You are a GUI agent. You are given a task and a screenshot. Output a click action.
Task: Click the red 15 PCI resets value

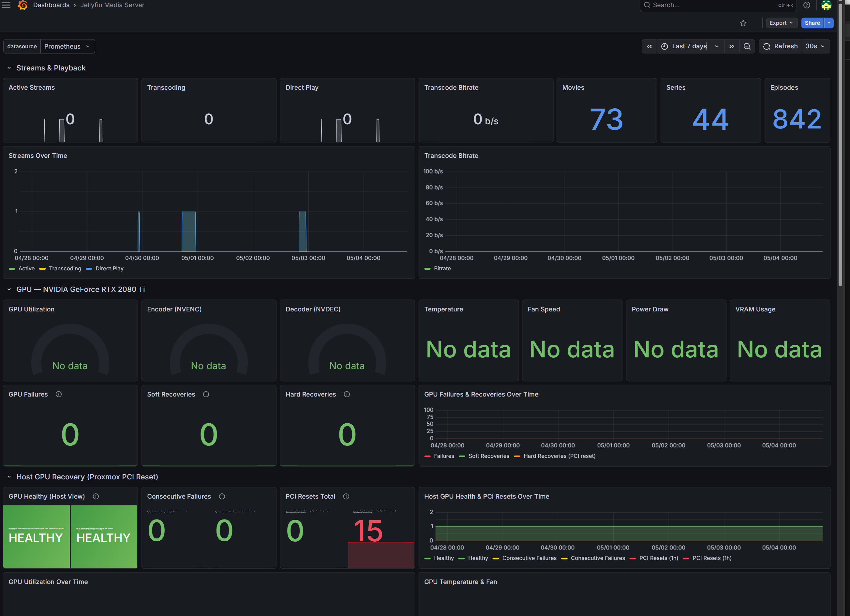[368, 531]
